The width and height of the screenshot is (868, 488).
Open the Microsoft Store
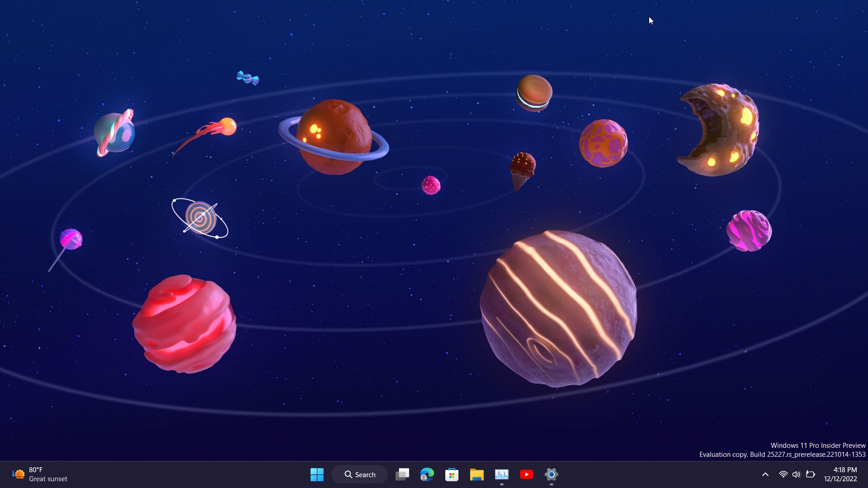tap(452, 474)
